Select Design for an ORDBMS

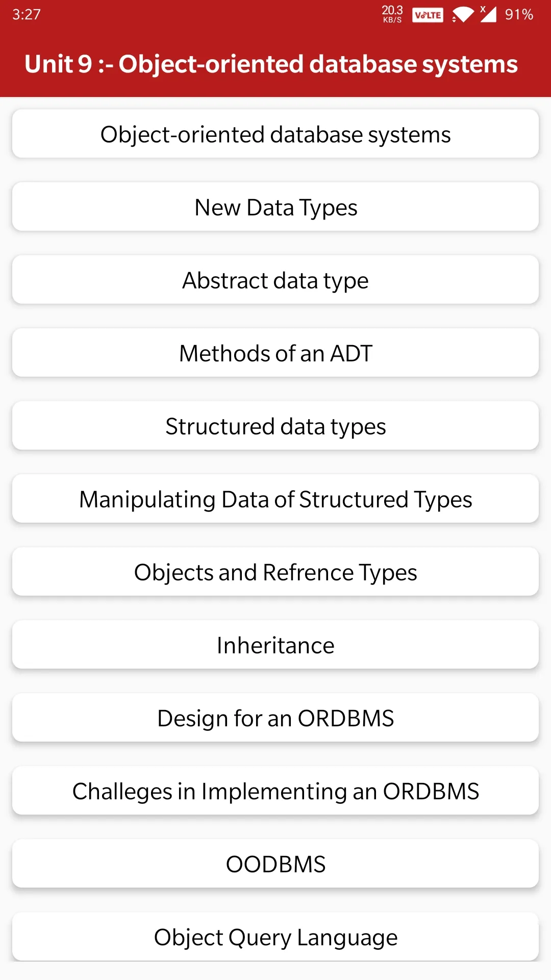coord(275,718)
